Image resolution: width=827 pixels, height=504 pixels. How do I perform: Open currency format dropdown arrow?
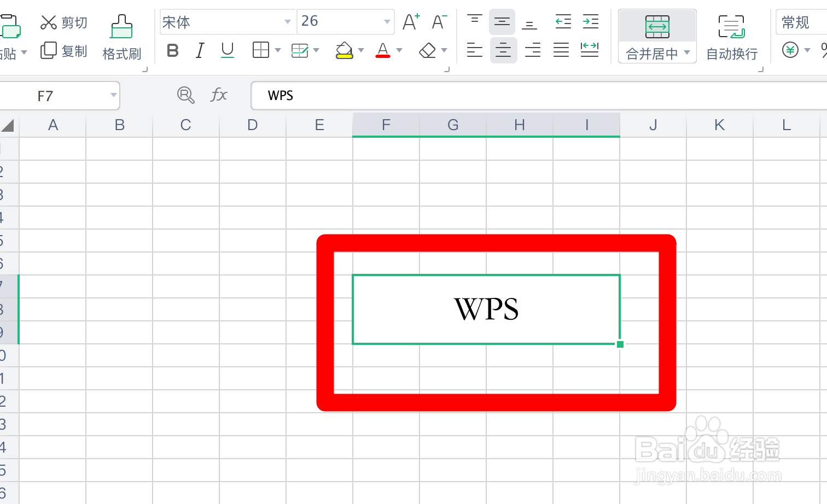tap(807, 50)
